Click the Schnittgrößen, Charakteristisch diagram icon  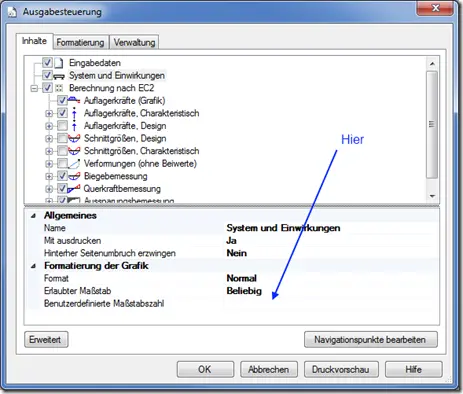[74, 151]
